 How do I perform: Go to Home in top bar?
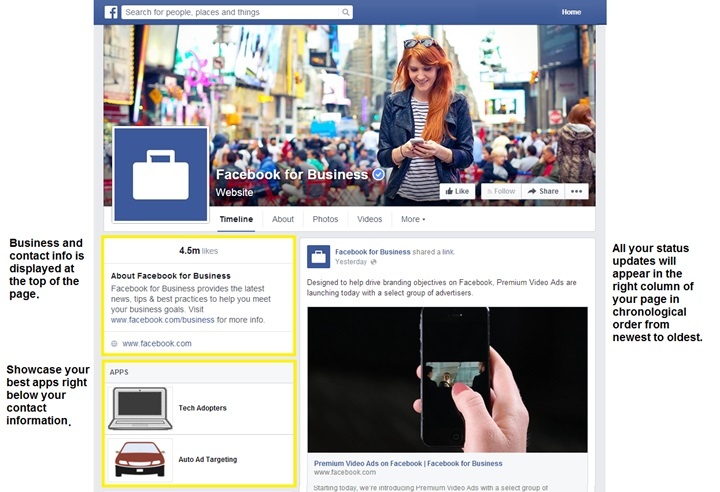click(571, 12)
